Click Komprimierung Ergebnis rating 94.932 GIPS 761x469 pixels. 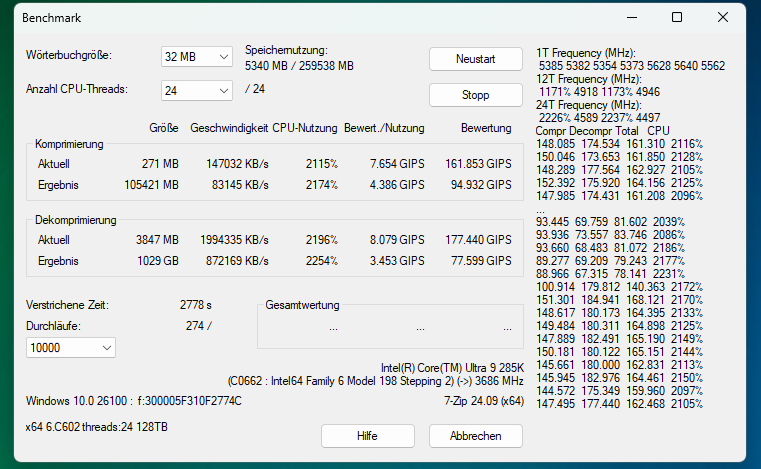481,184
